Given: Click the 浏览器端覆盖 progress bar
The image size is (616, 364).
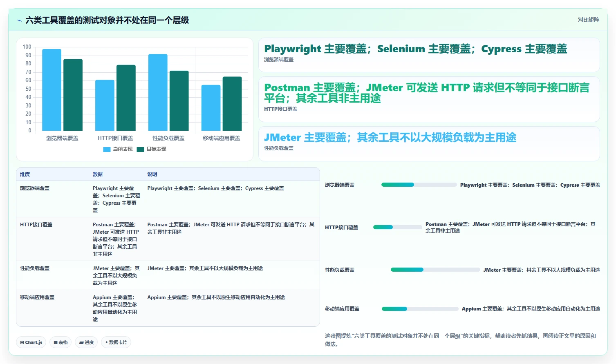Looking at the screenshot, I should (x=419, y=185).
